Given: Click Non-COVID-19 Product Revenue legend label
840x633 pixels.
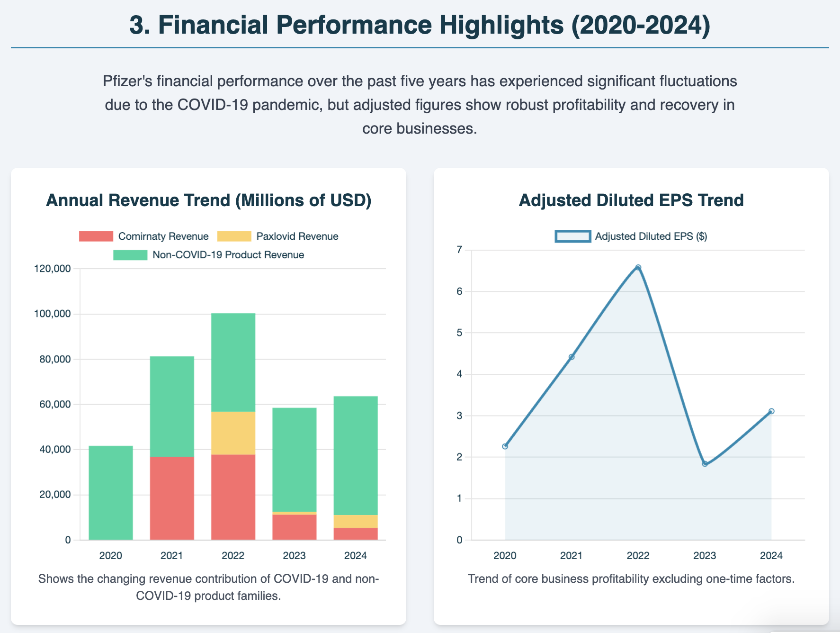Looking at the screenshot, I should 228,255.
